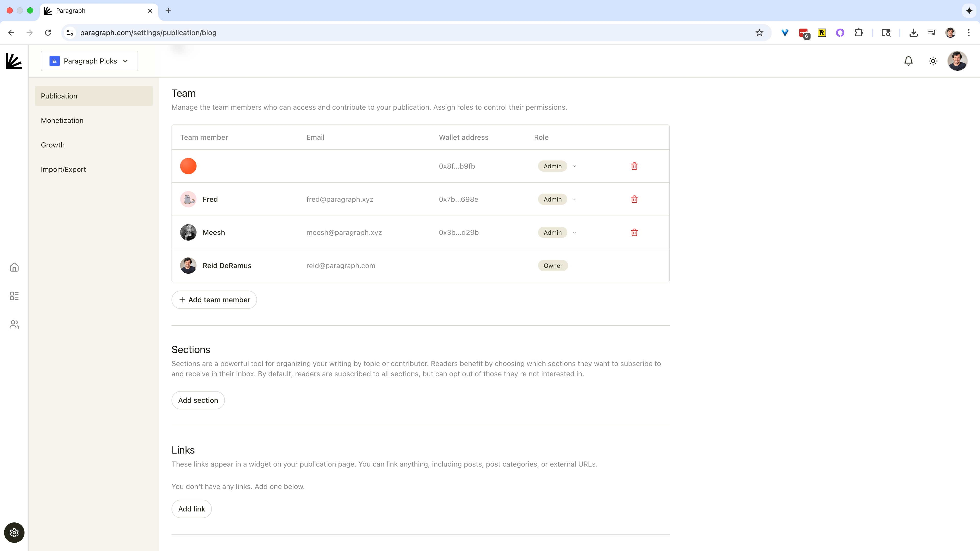Open posts list icon in left sidebar
This screenshot has width=980, height=551.
pos(14,296)
